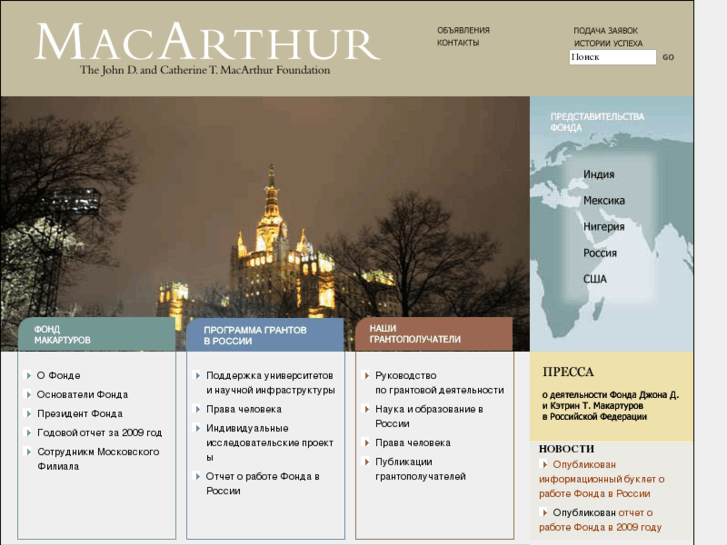Open Наука и образование в России link
727x545 pixels.
[429, 416]
